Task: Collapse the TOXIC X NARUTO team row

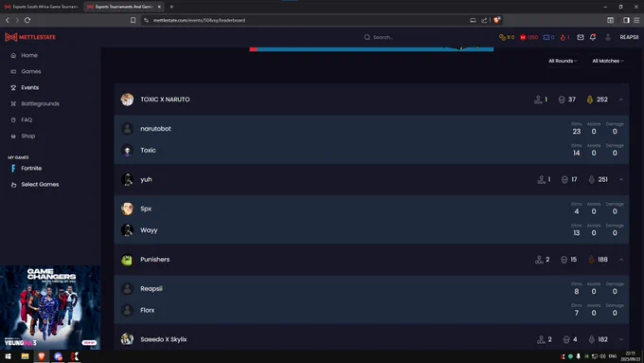Action: (x=621, y=100)
